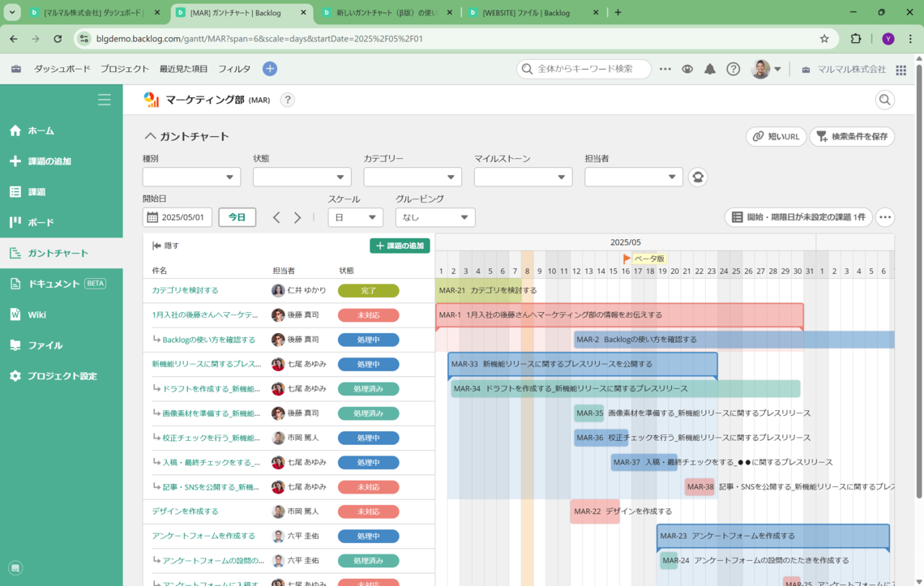Click 検索条件を保存 button
The image size is (924, 586).
852,137
